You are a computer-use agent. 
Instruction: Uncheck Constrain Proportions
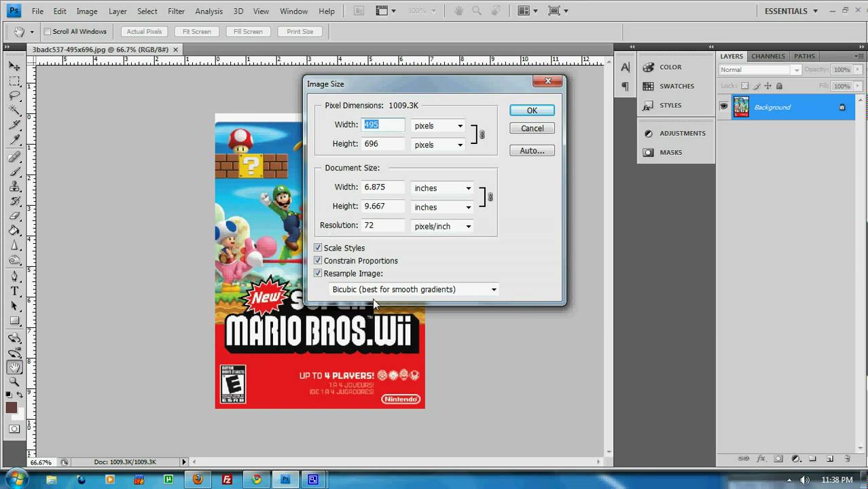pos(318,261)
